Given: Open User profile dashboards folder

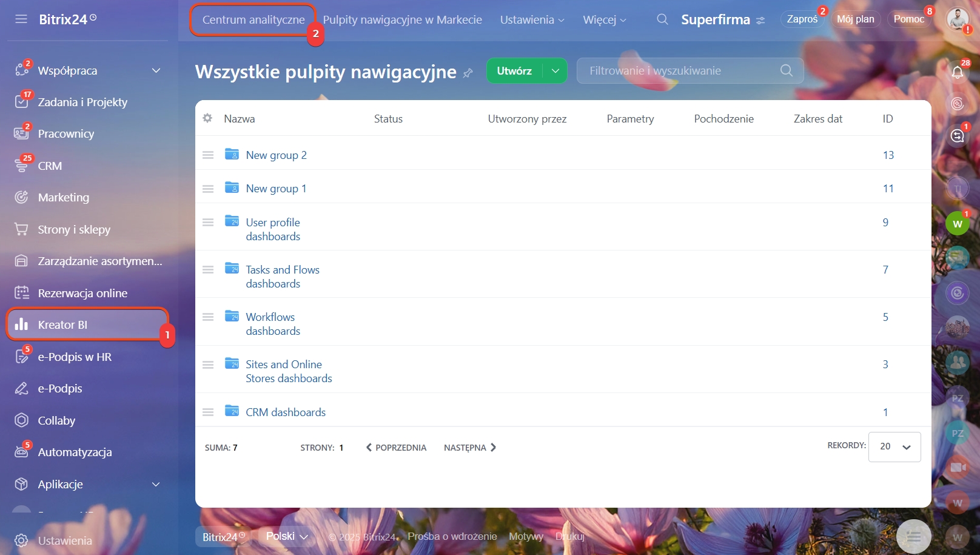Looking at the screenshot, I should [273, 229].
